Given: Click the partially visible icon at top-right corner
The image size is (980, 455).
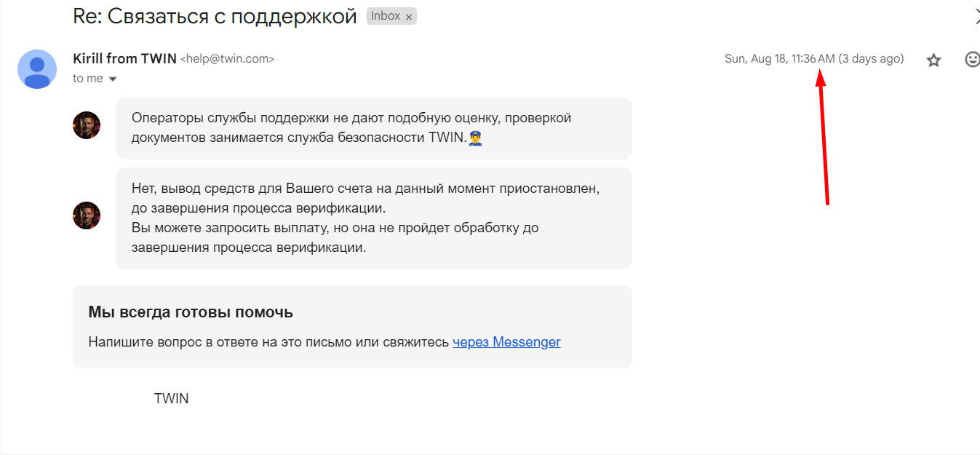Looking at the screenshot, I should (976, 17).
